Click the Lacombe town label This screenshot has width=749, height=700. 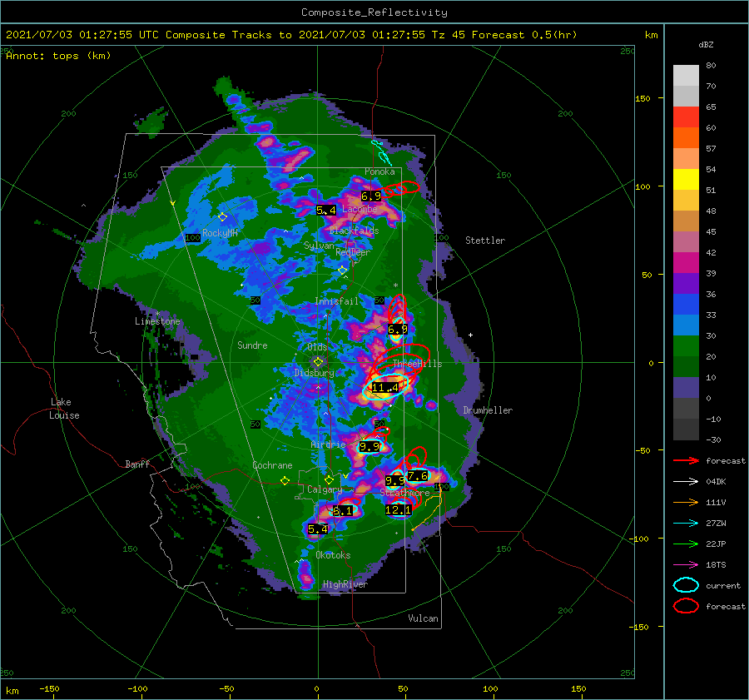pos(360,209)
